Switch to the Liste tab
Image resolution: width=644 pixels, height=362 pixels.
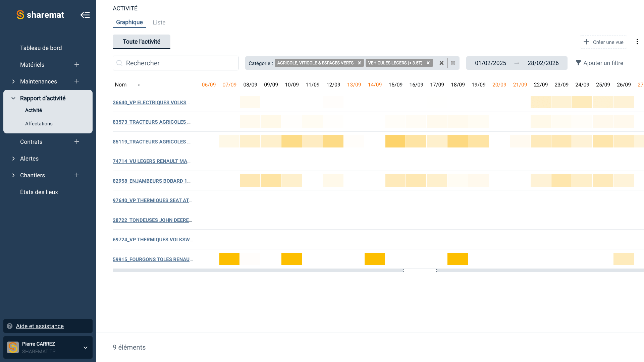pos(159,22)
